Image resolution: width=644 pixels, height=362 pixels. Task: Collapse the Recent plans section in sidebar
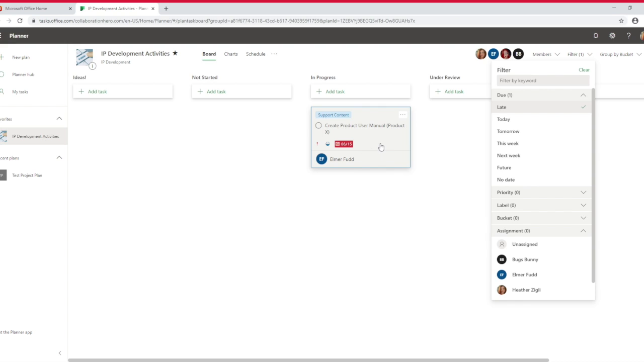(59, 158)
